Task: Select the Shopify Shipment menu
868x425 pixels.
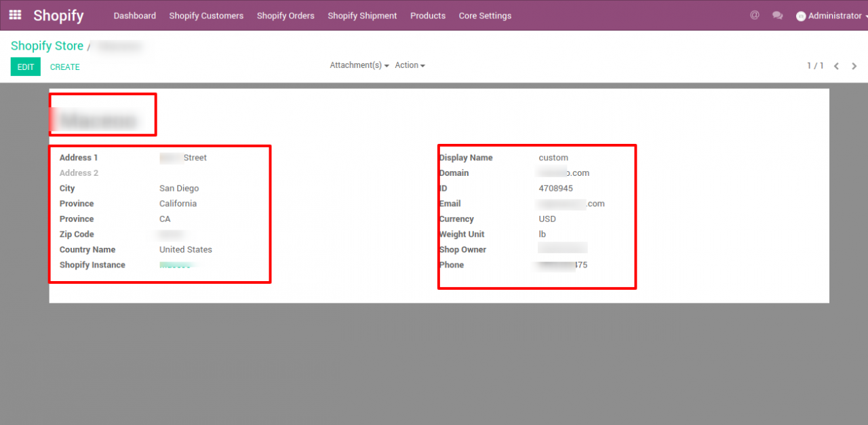Action: [362, 16]
